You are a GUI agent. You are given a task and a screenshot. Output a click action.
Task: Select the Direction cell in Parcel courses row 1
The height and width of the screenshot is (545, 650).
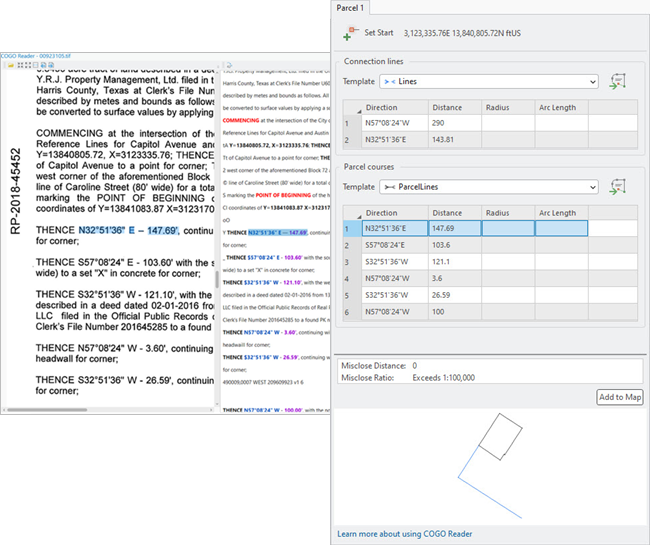click(x=395, y=228)
